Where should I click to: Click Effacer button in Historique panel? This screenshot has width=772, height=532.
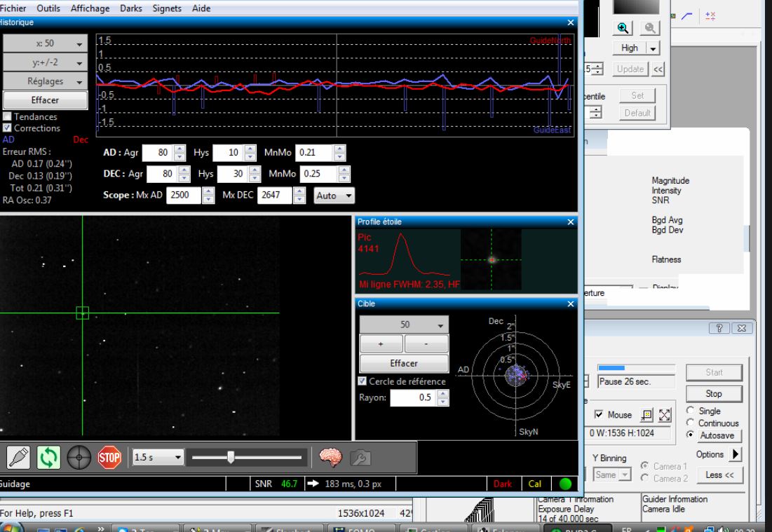click(45, 100)
